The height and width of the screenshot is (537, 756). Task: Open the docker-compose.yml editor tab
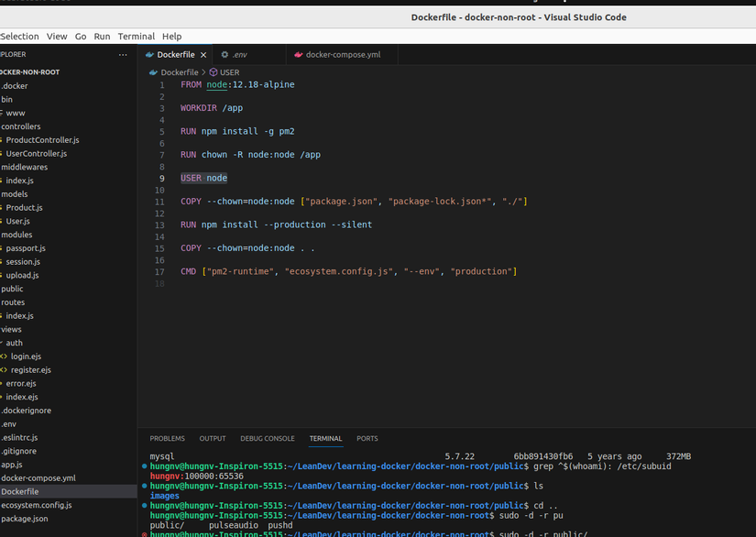tap(342, 55)
